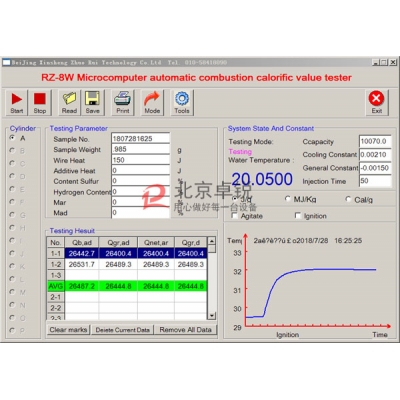Close the tester window from title bar
This screenshot has height=400, width=400.
pyautogui.click(x=393, y=62)
